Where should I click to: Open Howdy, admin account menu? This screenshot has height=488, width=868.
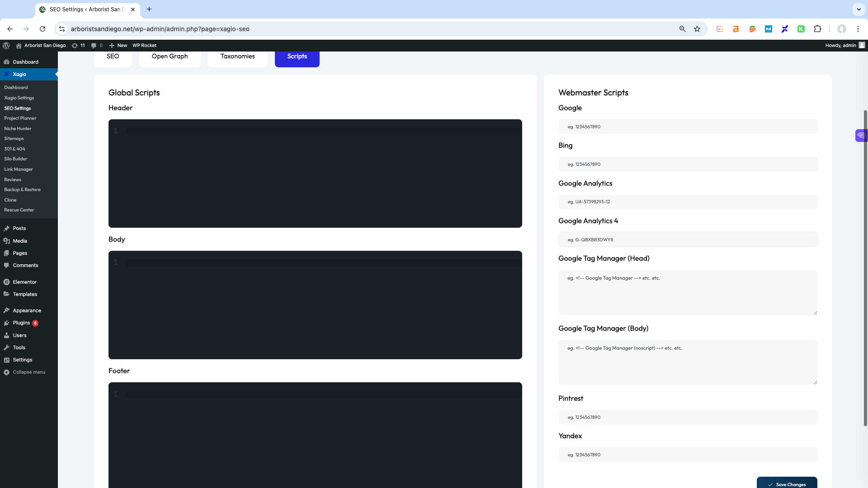845,45
